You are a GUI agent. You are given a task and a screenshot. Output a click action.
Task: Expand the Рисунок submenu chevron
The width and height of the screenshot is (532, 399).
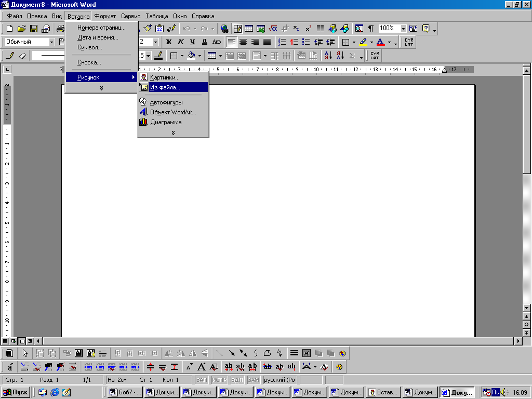click(x=173, y=132)
